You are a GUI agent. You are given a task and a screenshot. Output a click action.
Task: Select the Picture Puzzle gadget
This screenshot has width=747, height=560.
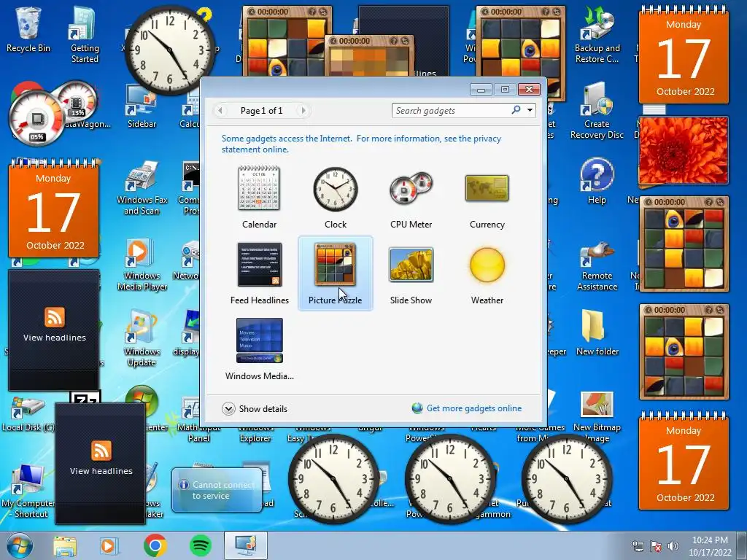coord(336,273)
